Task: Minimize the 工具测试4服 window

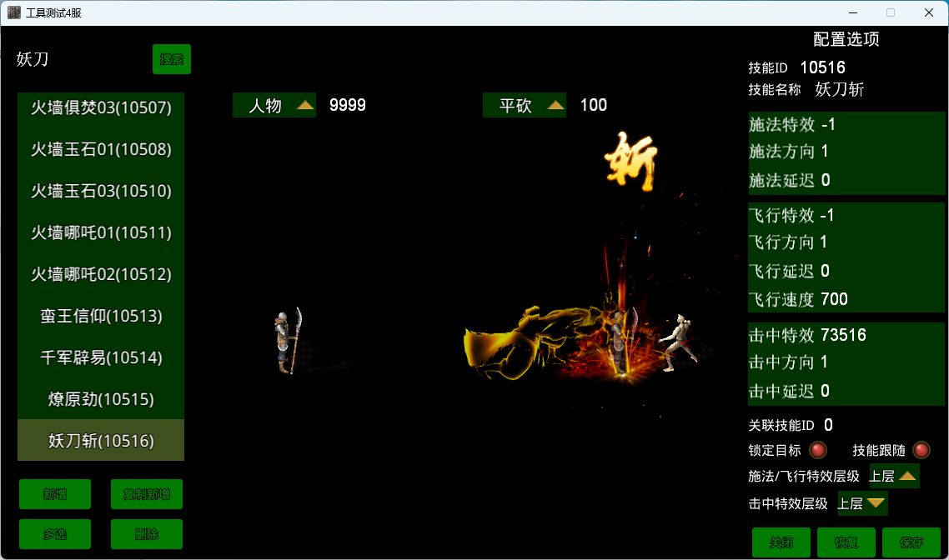Action: coord(853,12)
